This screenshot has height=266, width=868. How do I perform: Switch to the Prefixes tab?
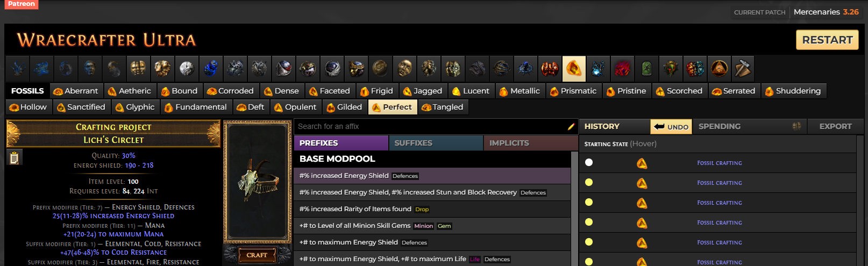341,143
